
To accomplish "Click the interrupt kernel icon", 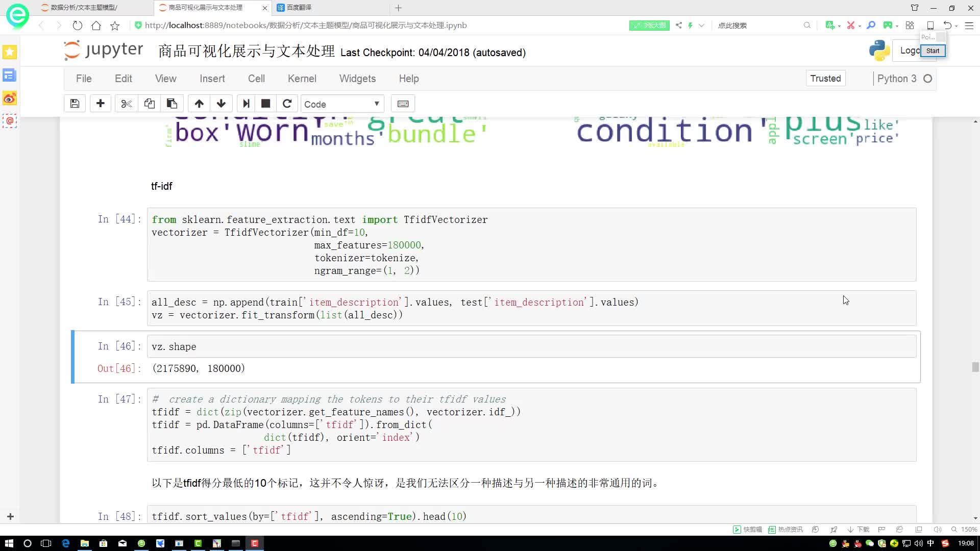I will [265, 104].
